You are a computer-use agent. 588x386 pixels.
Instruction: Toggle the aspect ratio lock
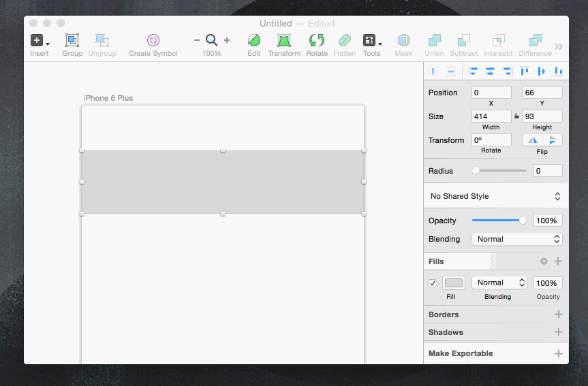[x=516, y=116]
